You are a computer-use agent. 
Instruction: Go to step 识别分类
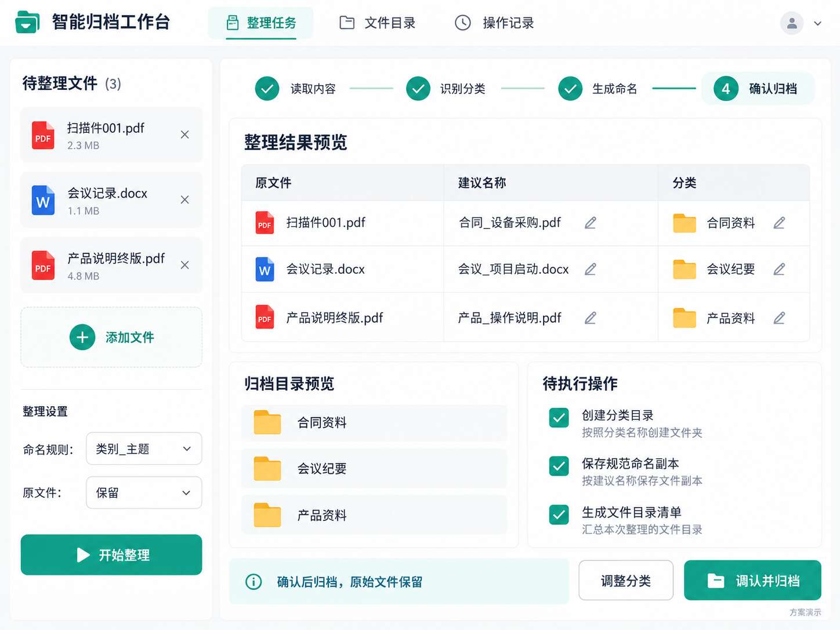446,89
